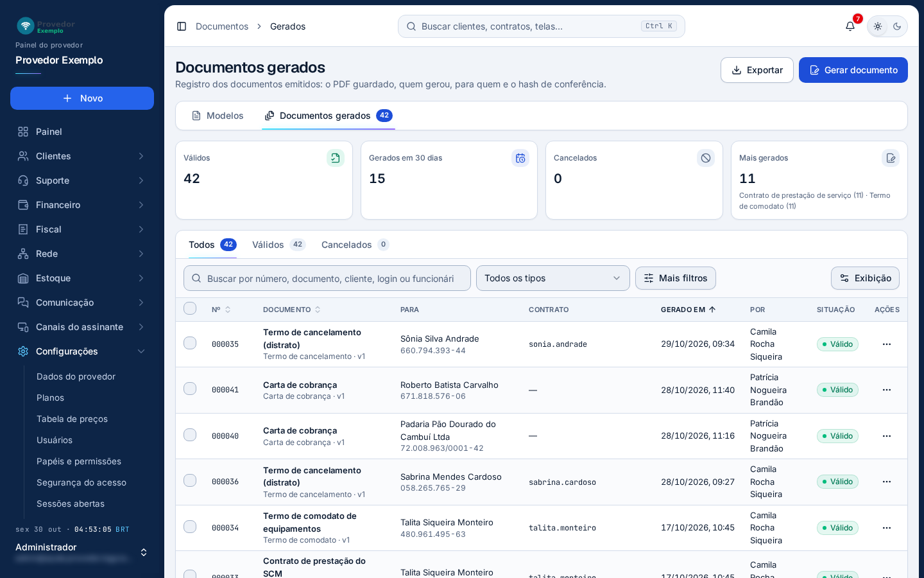Open the Administrador account switcher
924x578 pixels.
point(82,552)
